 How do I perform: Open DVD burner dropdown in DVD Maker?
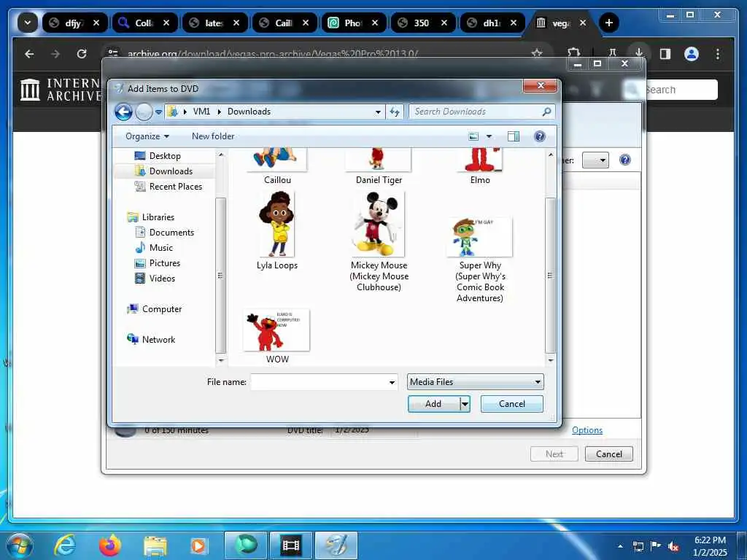tap(595, 160)
